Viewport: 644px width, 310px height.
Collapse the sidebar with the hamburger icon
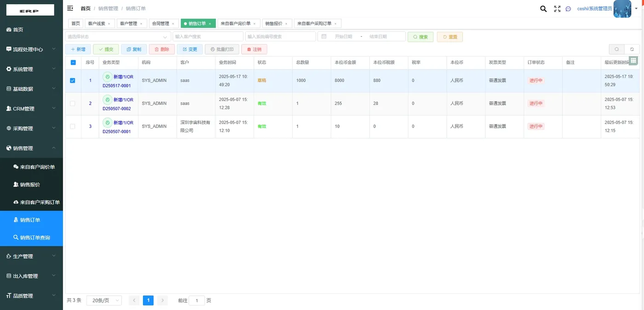70,8
